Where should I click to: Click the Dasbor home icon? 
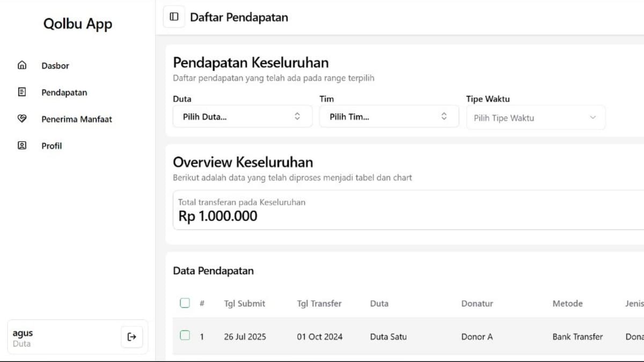click(22, 65)
